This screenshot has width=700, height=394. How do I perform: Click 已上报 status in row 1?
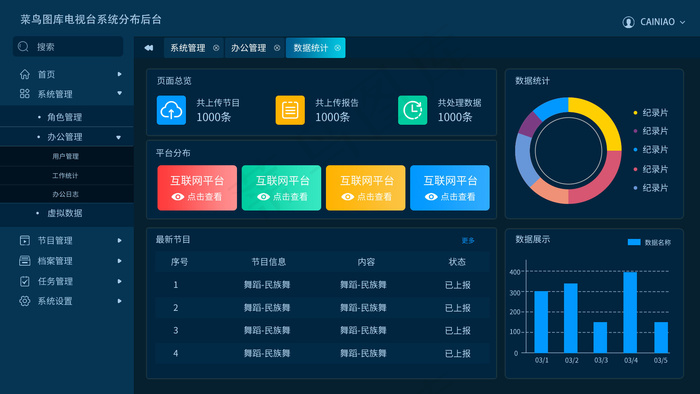pos(458,285)
